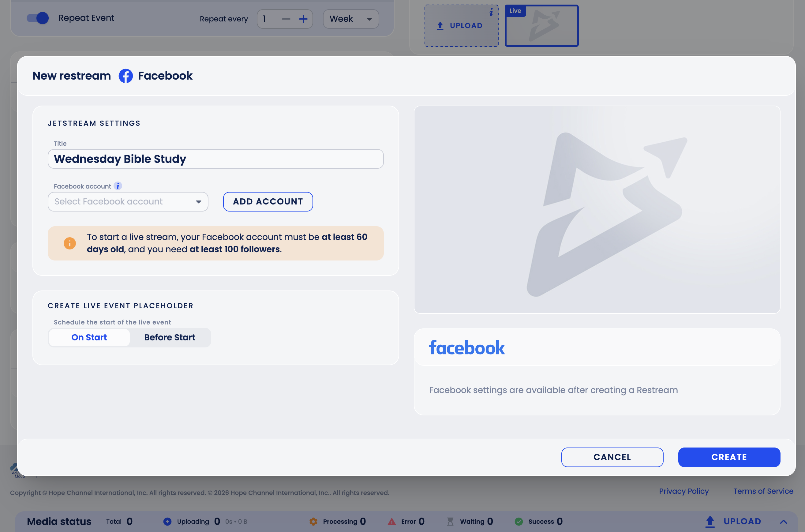The height and width of the screenshot is (532, 805).
Task: Click the orange warning info icon
Action: point(69,243)
